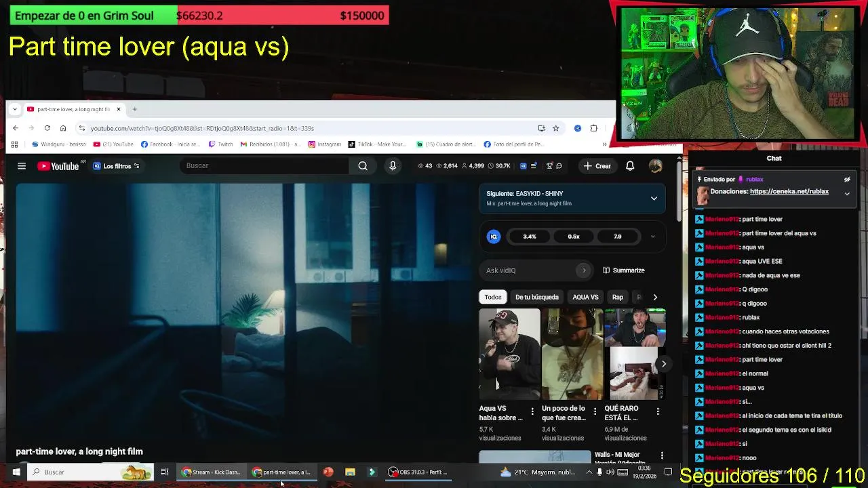Go to YouTube home via the logo
The width and height of the screenshot is (868, 488).
58,166
